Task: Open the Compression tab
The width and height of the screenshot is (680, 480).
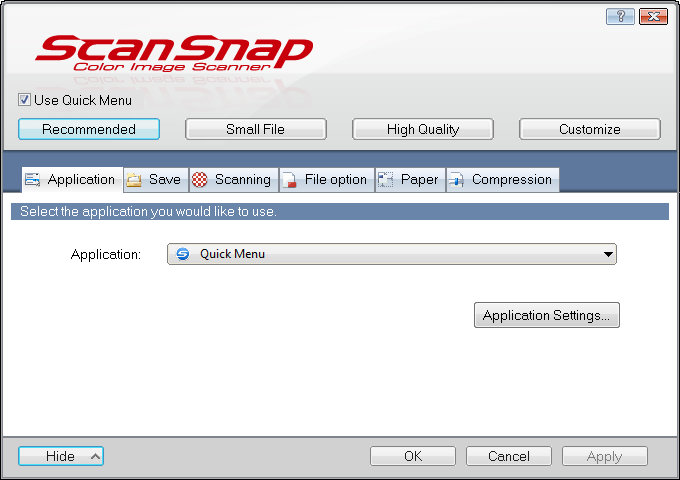Action: point(503,180)
